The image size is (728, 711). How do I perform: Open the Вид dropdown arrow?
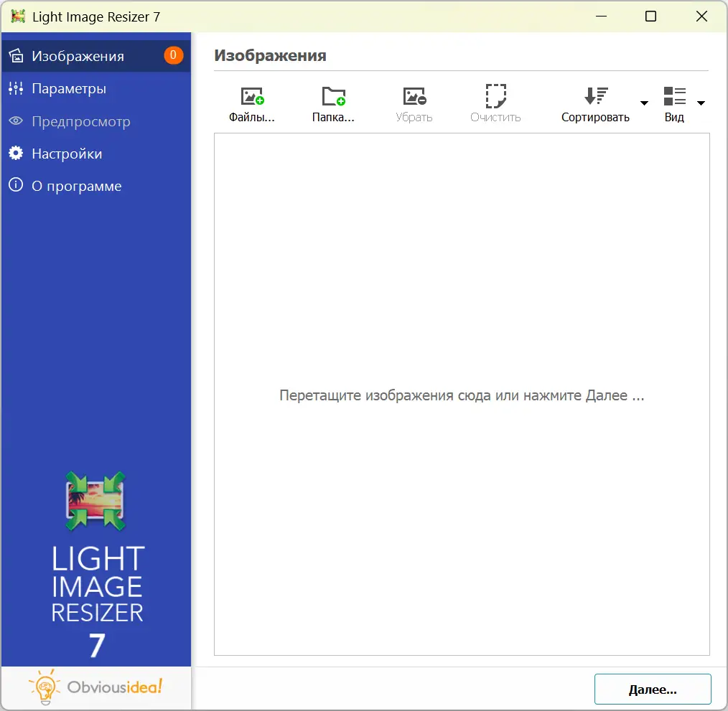click(701, 103)
